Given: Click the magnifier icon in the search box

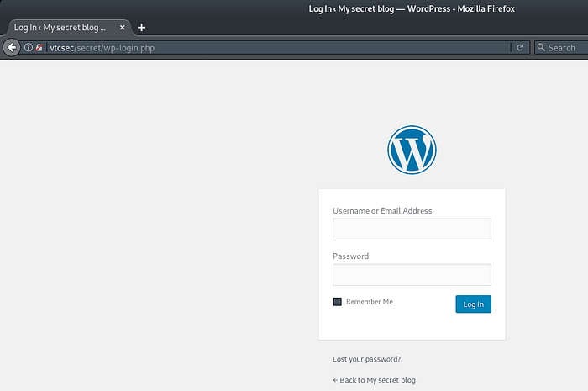Looking at the screenshot, I should pos(542,48).
